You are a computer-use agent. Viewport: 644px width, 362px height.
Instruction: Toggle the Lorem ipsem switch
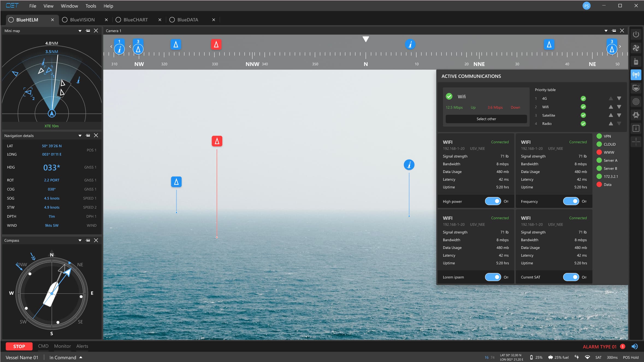click(493, 277)
